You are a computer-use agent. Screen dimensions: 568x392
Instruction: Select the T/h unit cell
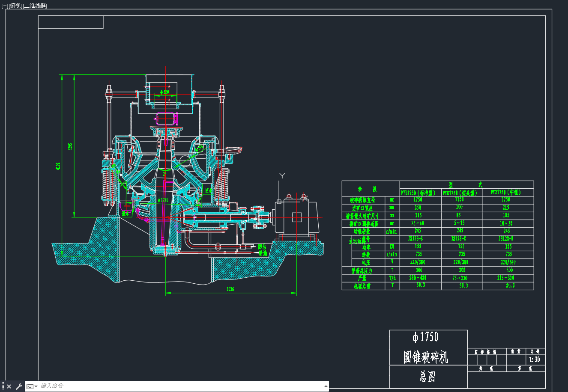point(392,278)
